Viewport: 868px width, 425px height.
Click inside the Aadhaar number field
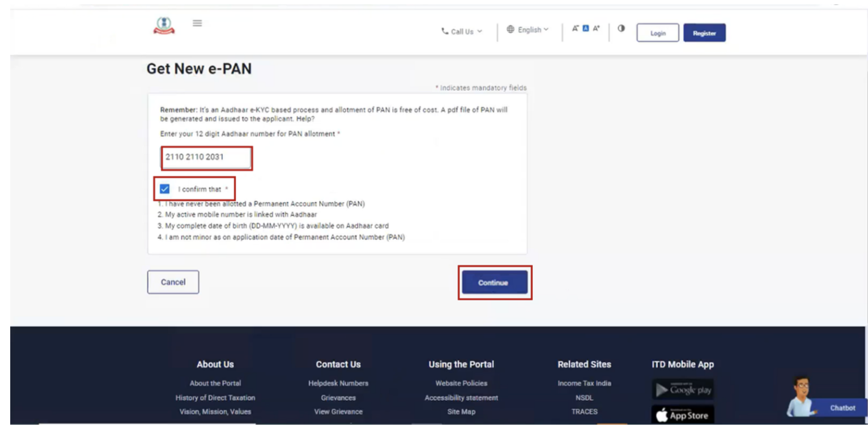click(x=207, y=157)
